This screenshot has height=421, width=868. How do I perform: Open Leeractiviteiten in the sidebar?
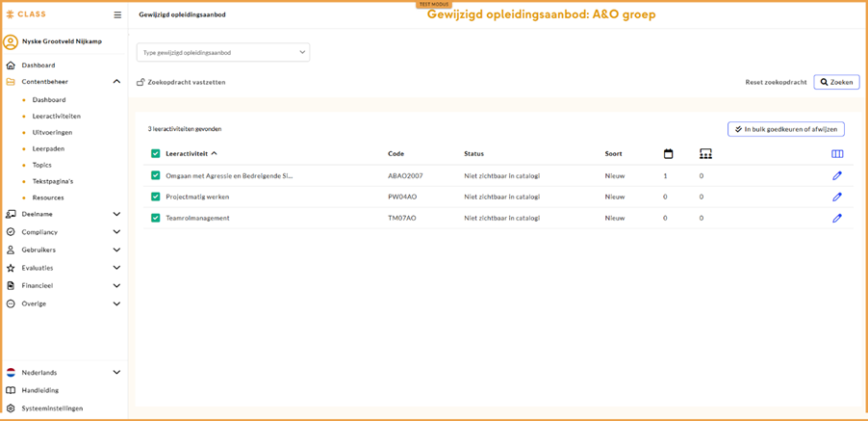tap(56, 116)
